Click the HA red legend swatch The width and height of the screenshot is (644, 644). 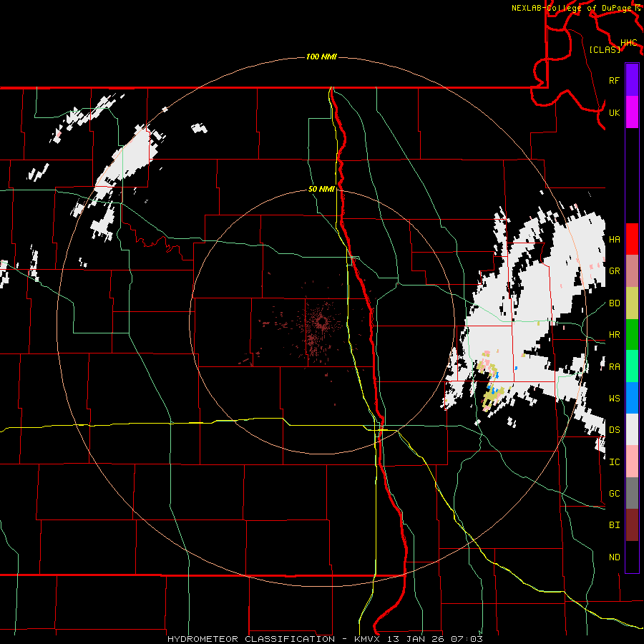click(632, 239)
